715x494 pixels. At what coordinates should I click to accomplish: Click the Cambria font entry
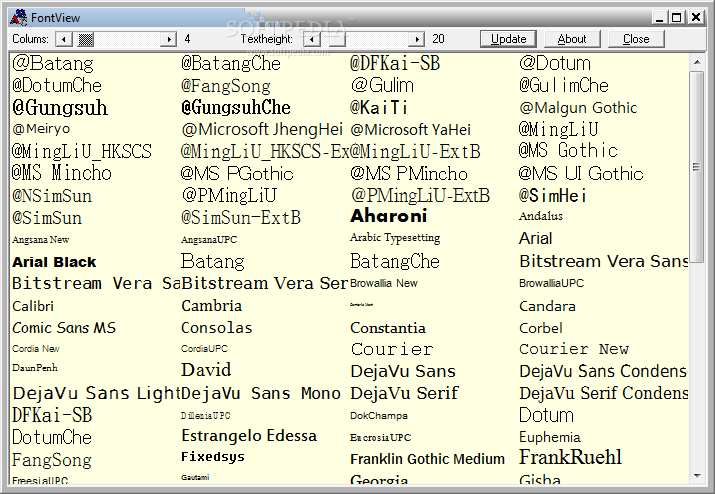211,306
